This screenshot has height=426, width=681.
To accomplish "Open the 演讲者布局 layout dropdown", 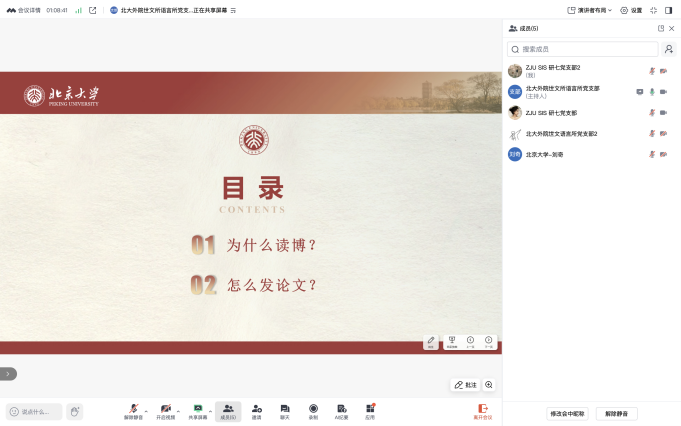I will (587, 10).
